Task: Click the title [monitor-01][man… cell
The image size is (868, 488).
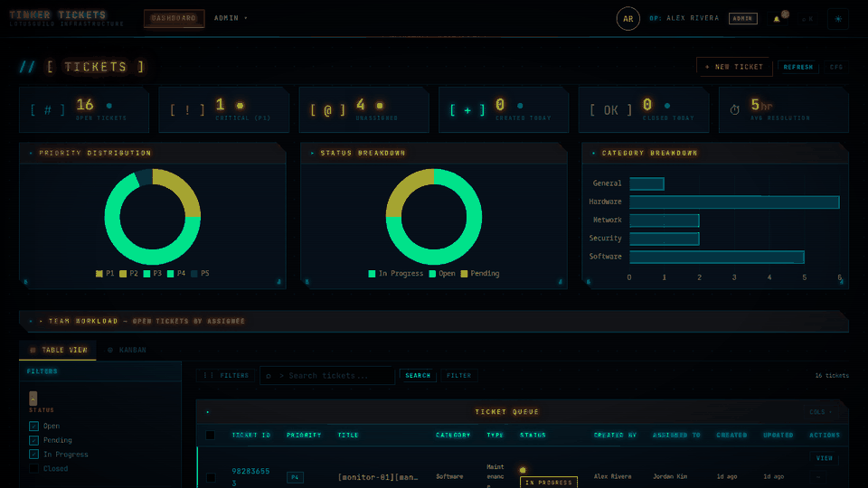Action: tap(378, 477)
